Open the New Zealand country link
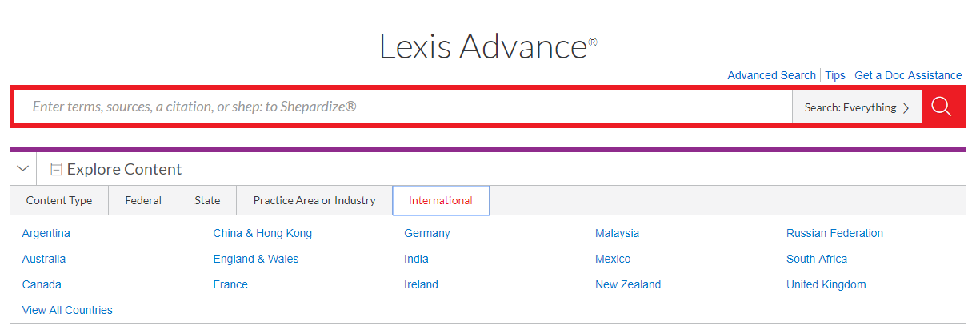 pos(628,284)
